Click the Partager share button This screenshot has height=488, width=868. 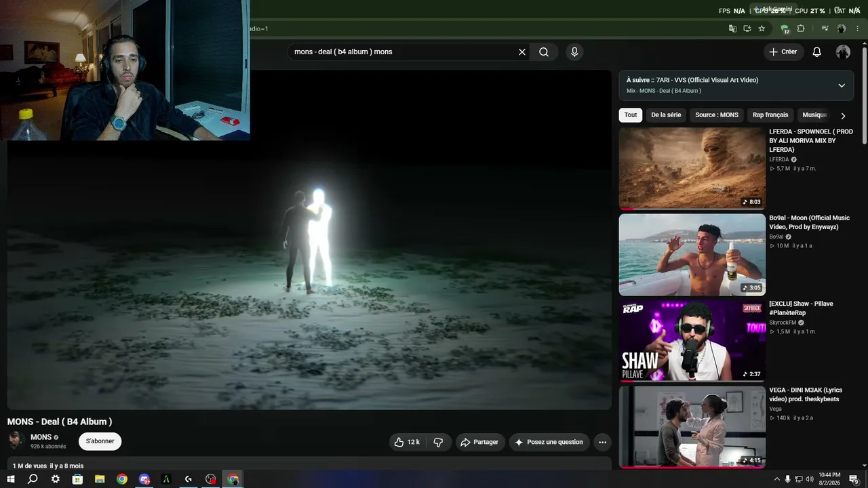(479, 442)
